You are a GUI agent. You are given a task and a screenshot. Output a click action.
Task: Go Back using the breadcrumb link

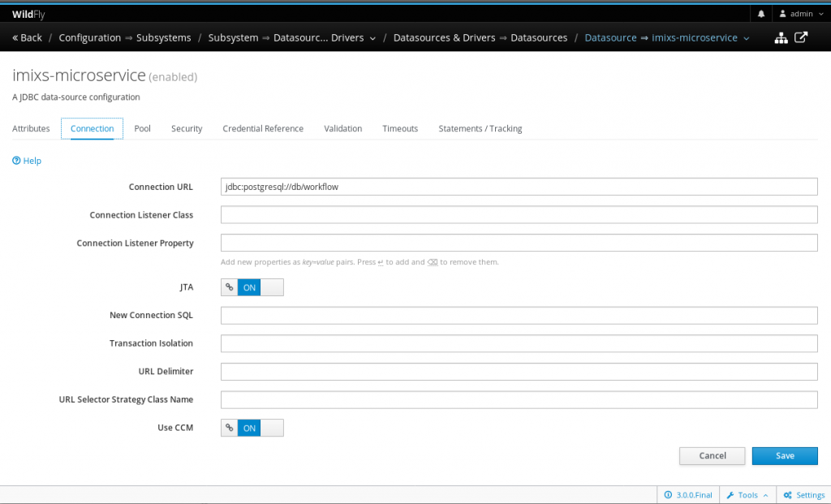27,37
